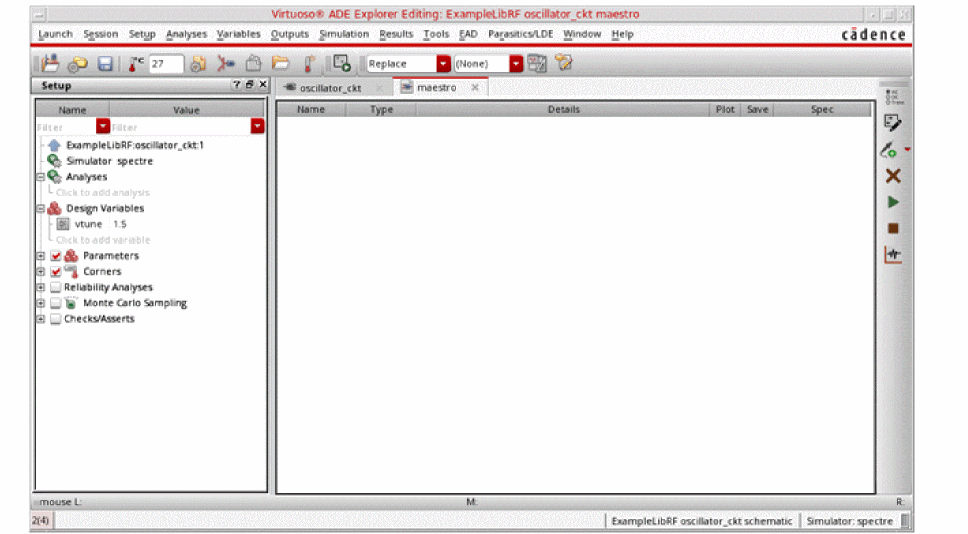The width and height of the screenshot is (968, 534).
Task: Open the Value filter dropdown arrow
Action: (257, 127)
